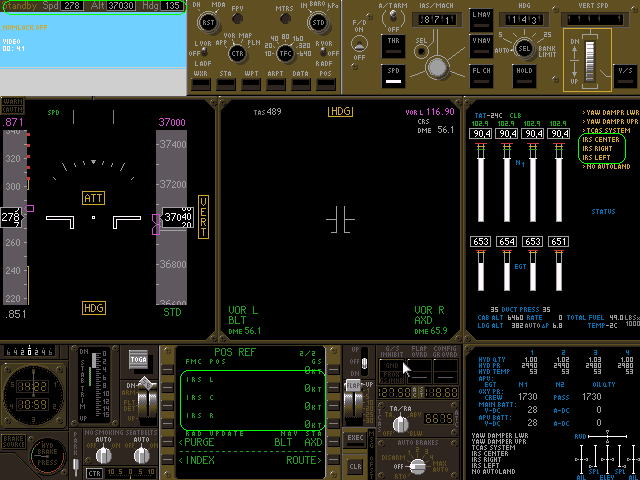This screenshot has width=640, height=480.
Task: Toggle the A/T ARM switch
Action: (393, 16)
